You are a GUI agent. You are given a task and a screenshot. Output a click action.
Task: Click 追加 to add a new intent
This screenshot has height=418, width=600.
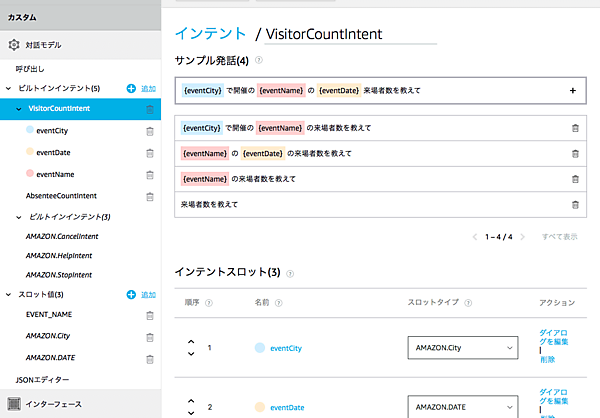point(147,89)
